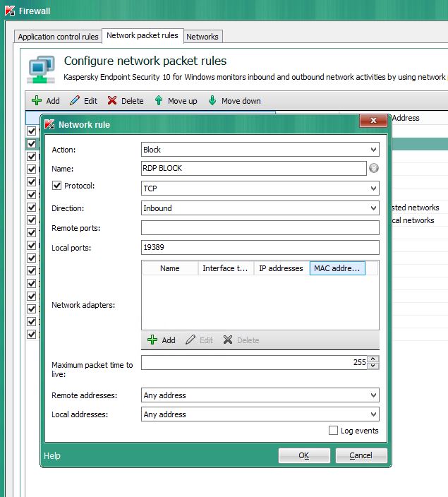448x497 pixels.
Task: Click the red X Delete icon in the main toolbar
Action: [x=112, y=101]
